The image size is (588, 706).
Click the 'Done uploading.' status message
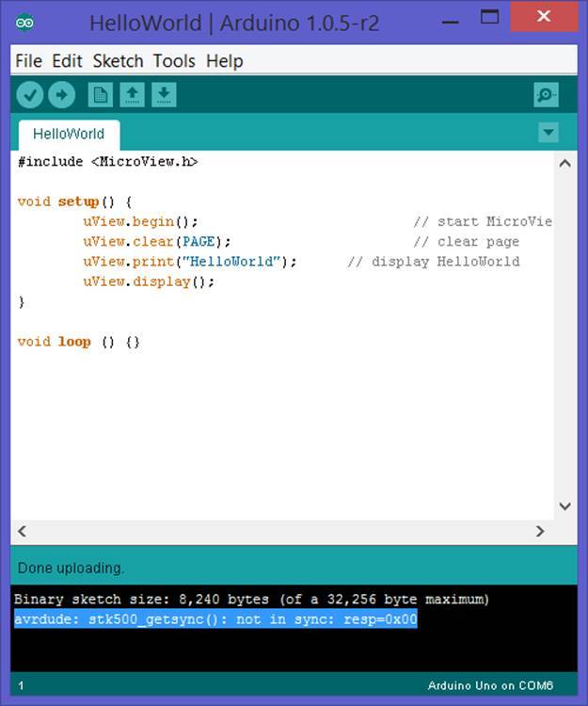pyautogui.click(x=71, y=569)
